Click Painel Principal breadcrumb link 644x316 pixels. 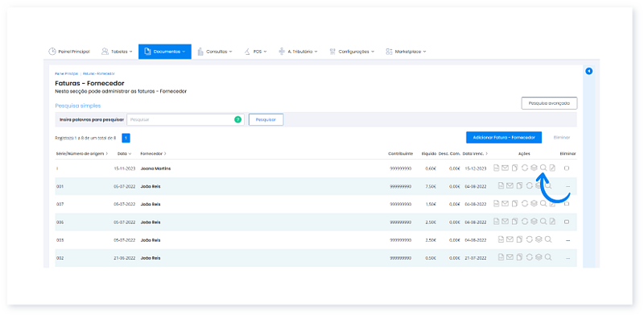coord(67,73)
